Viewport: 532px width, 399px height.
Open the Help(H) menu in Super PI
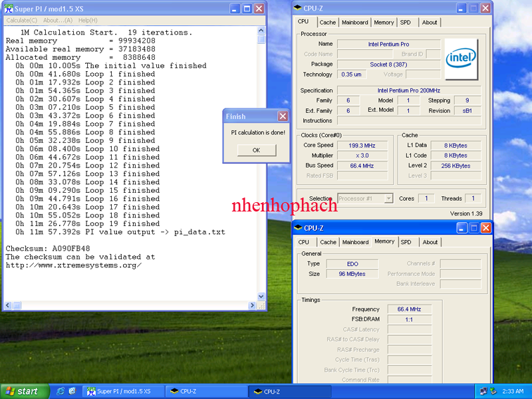click(88, 21)
